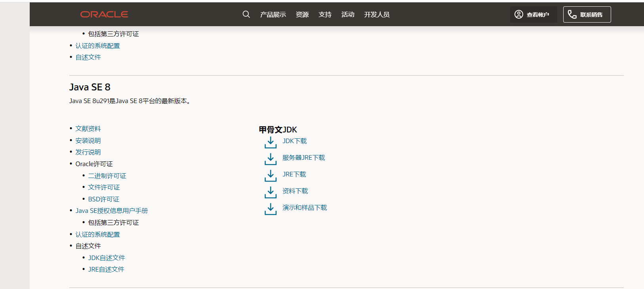Click the black 自述文件 item above JDK自述文件
The width and height of the screenshot is (644, 289).
point(88,246)
